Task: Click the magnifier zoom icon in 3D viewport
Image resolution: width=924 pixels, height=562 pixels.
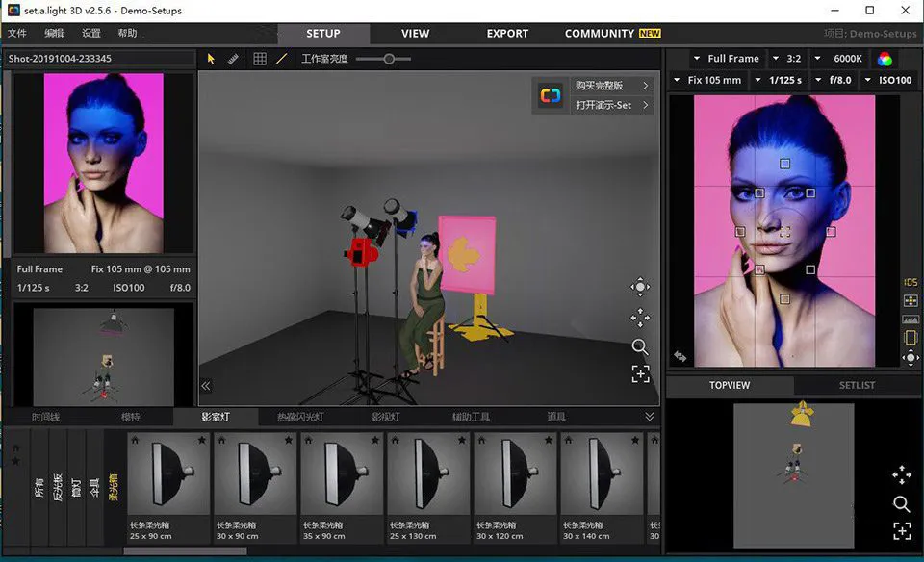Action: point(640,346)
